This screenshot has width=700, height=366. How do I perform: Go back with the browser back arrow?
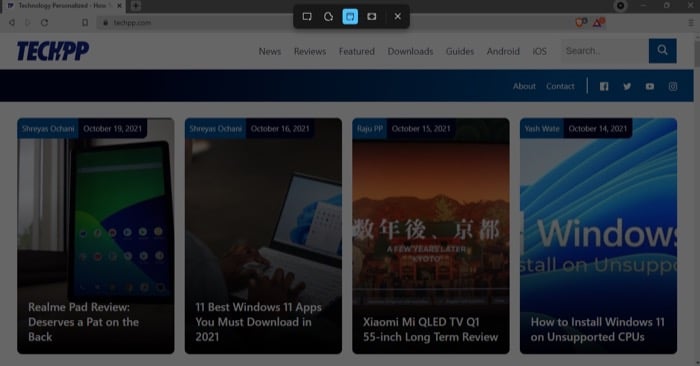[12, 22]
